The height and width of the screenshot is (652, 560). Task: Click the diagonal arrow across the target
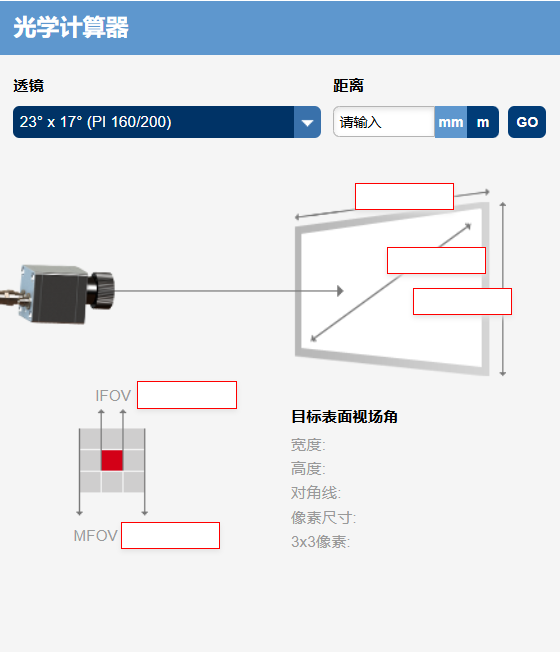click(x=391, y=282)
